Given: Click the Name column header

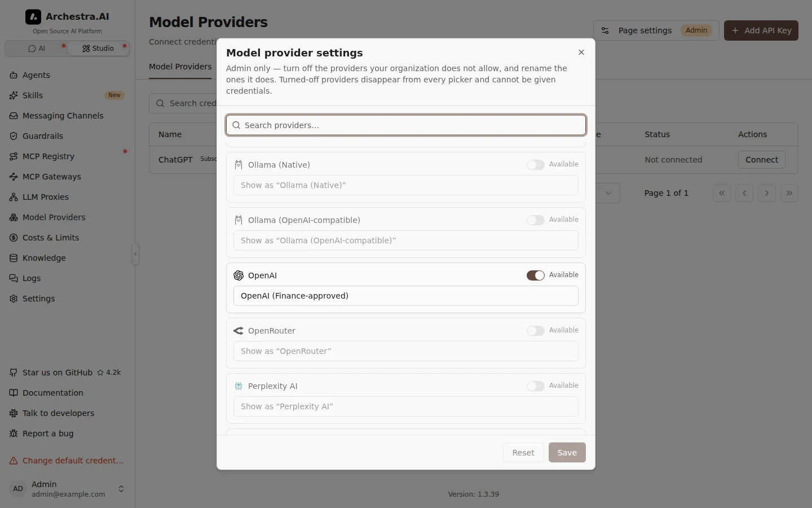Looking at the screenshot, I should (x=170, y=134).
